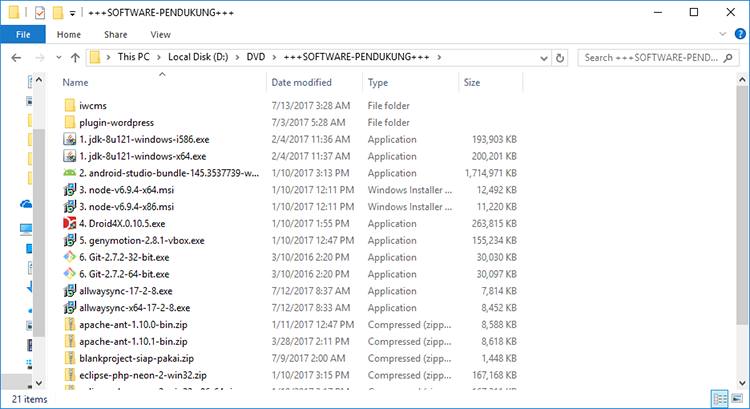Click the Properties quick access toolbar icon

point(40,13)
